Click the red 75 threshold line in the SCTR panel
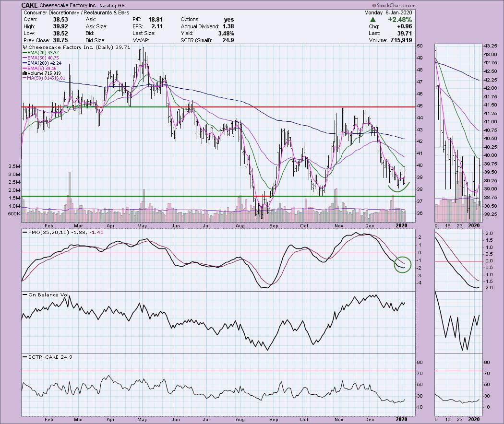The image size is (504, 424). click(x=218, y=371)
